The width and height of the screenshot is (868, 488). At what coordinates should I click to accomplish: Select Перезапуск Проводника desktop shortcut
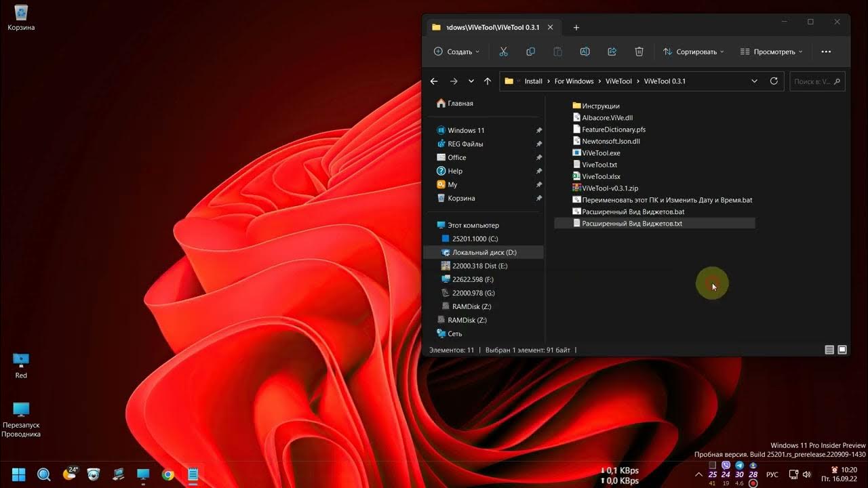[21, 419]
